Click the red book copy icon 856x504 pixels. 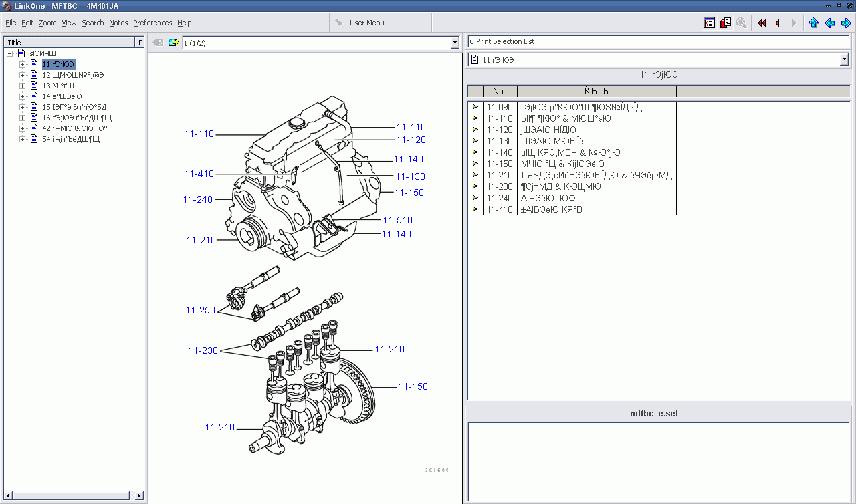[726, 23]
